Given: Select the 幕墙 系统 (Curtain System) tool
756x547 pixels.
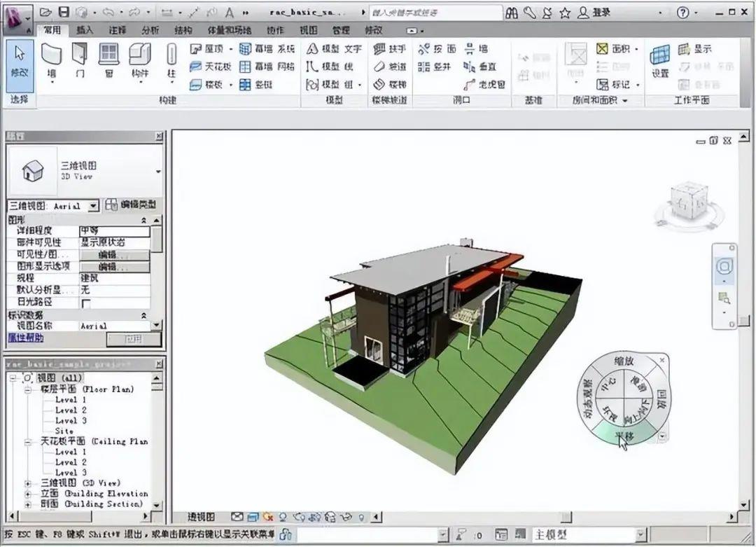Looking at the screenshot, I should pyautogui.click(x=267, y=49).
